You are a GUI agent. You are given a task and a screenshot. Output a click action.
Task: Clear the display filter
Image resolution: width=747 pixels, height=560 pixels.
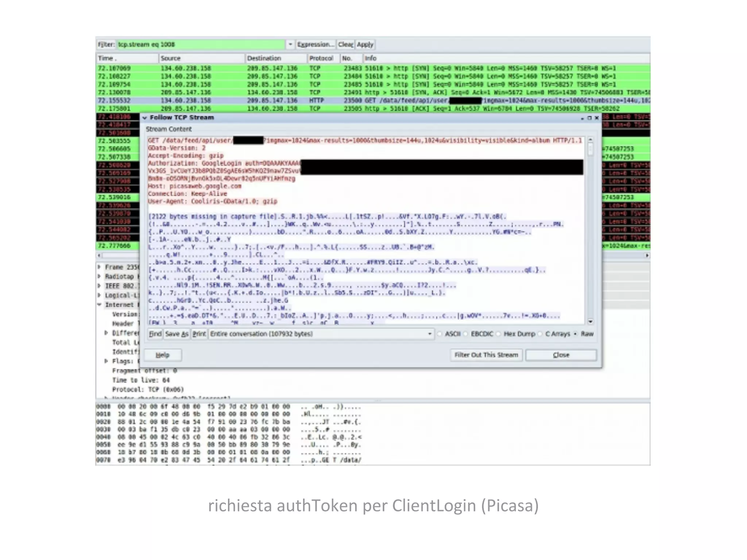coord(345,44)
